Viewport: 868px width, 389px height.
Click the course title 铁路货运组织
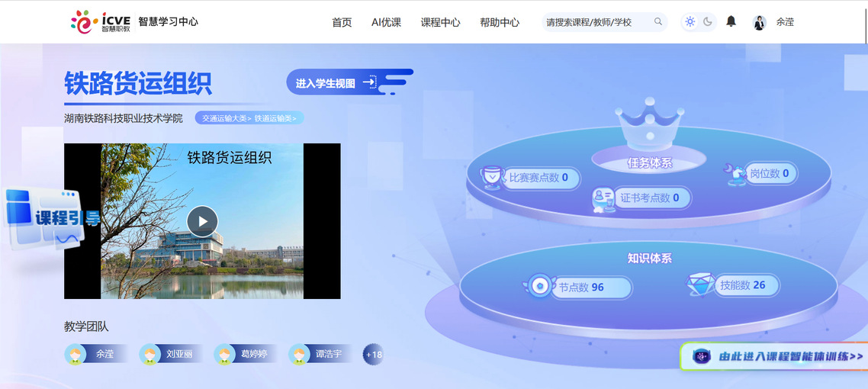138,84
